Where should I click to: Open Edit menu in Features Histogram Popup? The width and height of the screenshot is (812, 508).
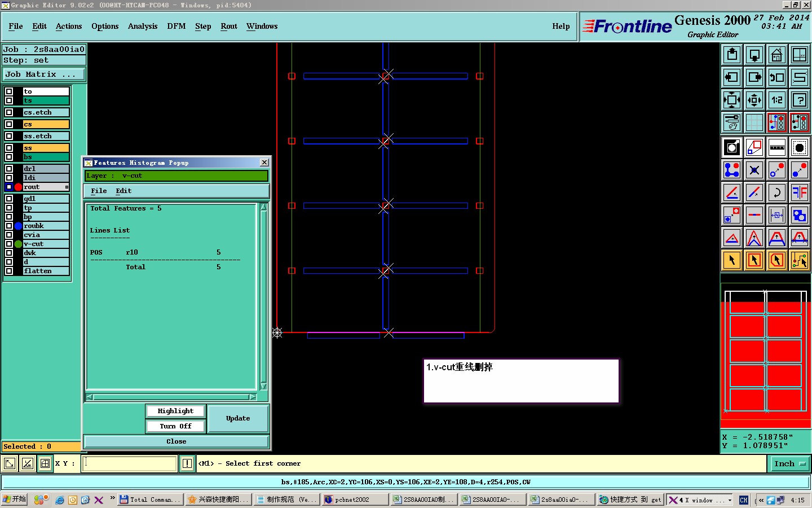pos(123,191)
